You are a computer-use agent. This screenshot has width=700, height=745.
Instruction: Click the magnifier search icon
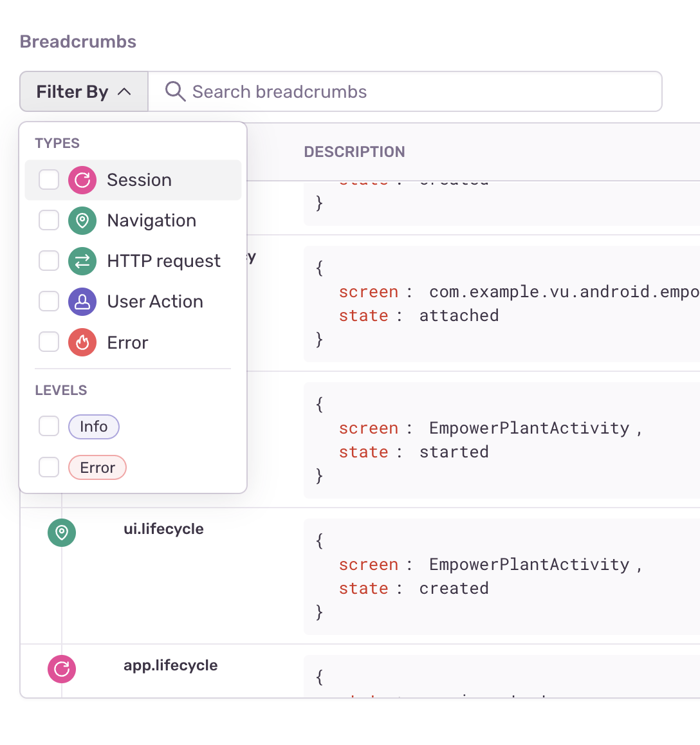(175, 91)
